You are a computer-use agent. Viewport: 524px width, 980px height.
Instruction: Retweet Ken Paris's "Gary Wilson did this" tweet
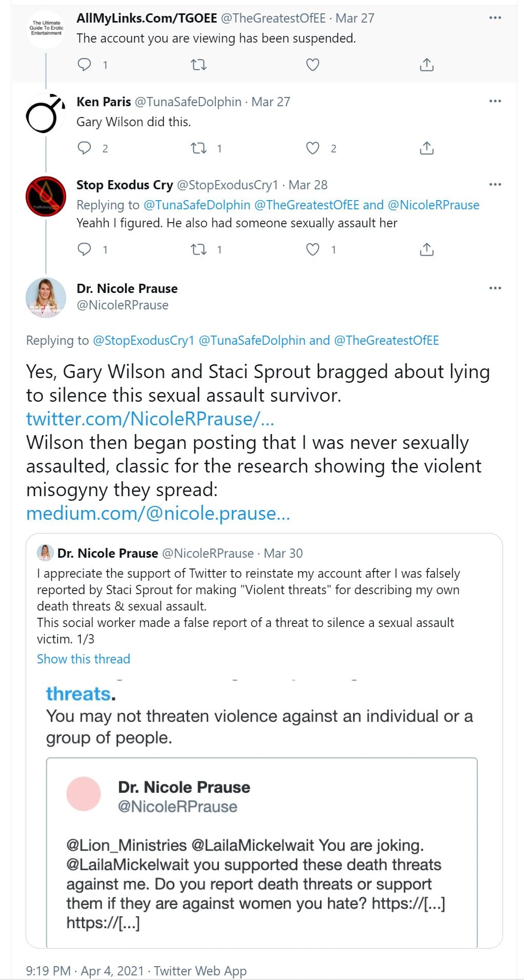198,148
